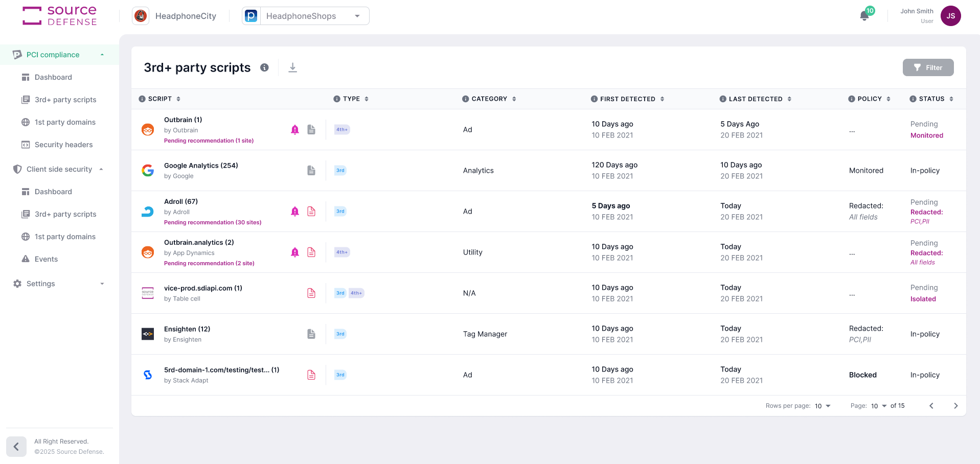
Task: Click the info icon beside page title
Action: coord(264,67)
